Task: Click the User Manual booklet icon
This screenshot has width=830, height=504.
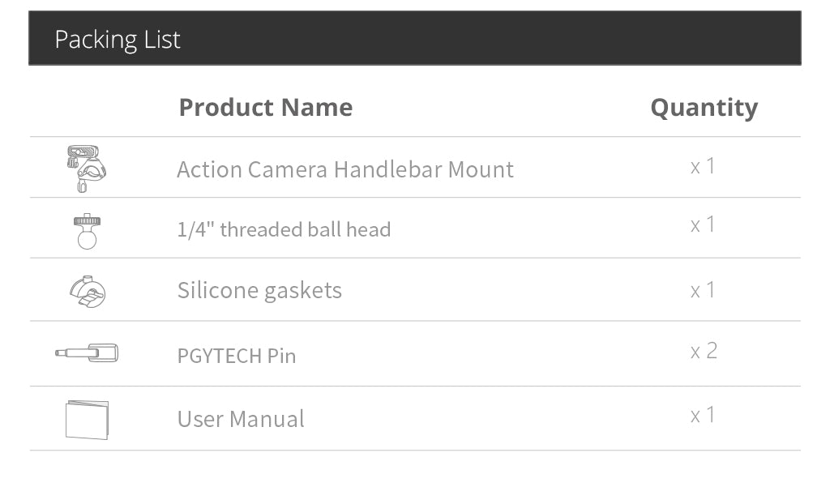Action: pos(87,419)
